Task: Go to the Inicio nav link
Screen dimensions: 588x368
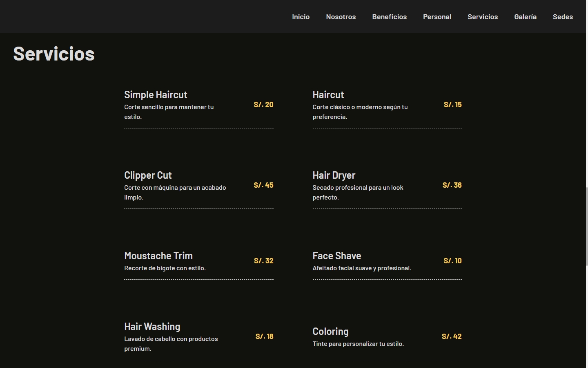Action: (301, 17)
